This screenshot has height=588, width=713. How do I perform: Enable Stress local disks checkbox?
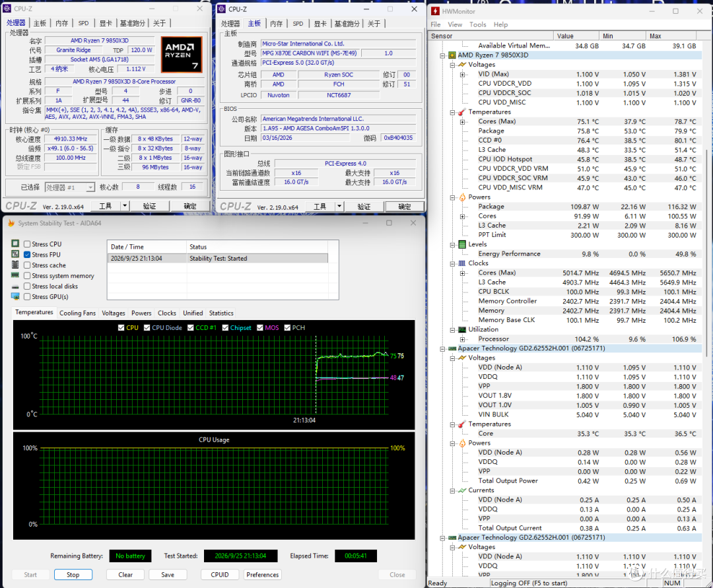tap(27, 286)
